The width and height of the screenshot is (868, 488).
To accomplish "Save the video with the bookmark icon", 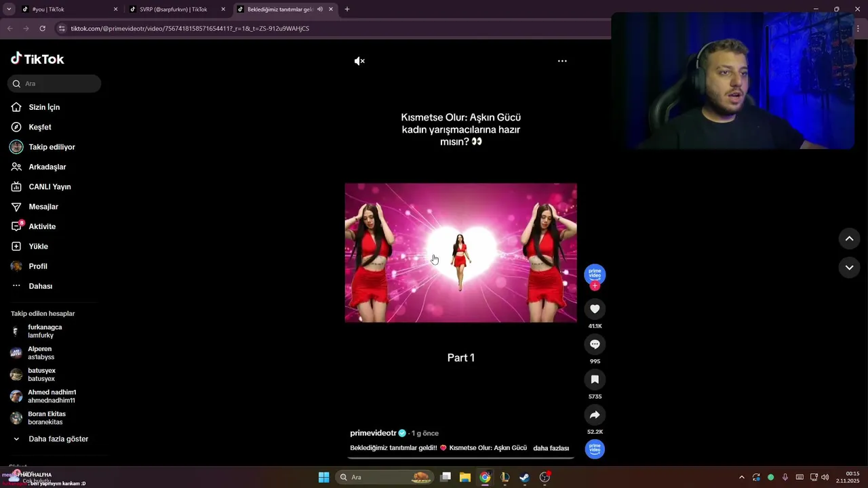I will [x=595, y=380].
